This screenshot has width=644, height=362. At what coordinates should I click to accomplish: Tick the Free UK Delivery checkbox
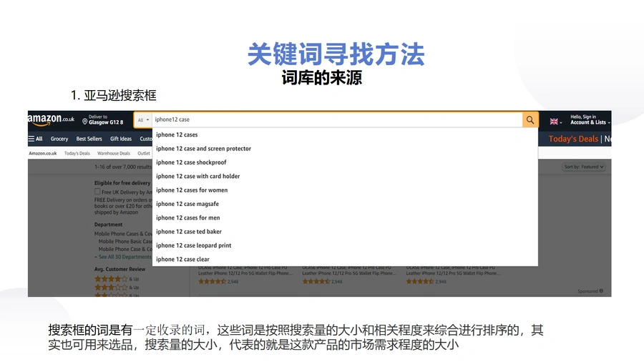97,191
